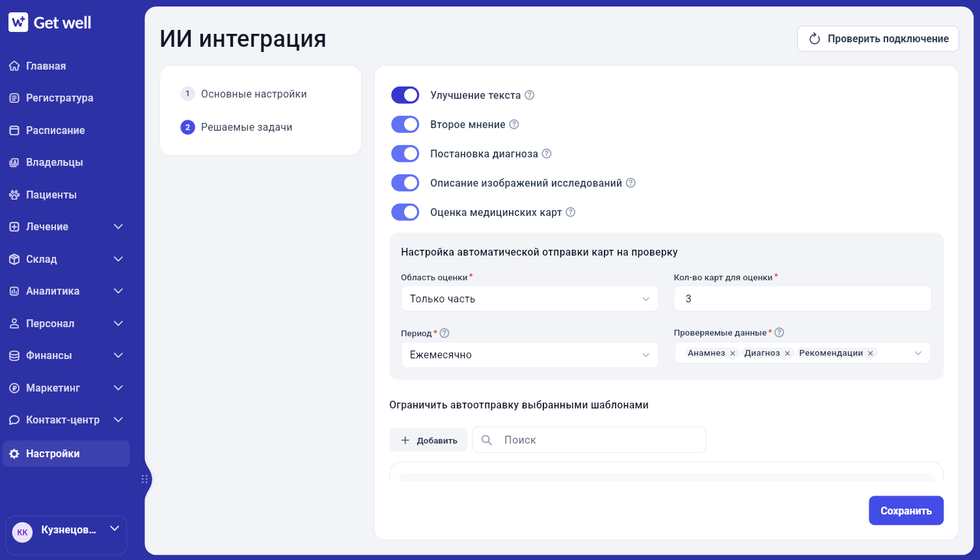Click the person icon beside Персонал
The width and height of the screenshot is (980, 560).
(x=14, y=323)
